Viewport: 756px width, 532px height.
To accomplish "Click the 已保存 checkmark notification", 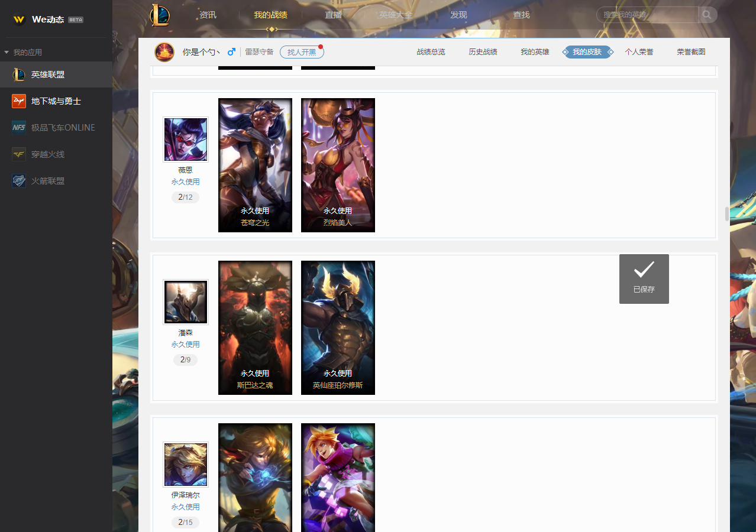I will point(644,279).
